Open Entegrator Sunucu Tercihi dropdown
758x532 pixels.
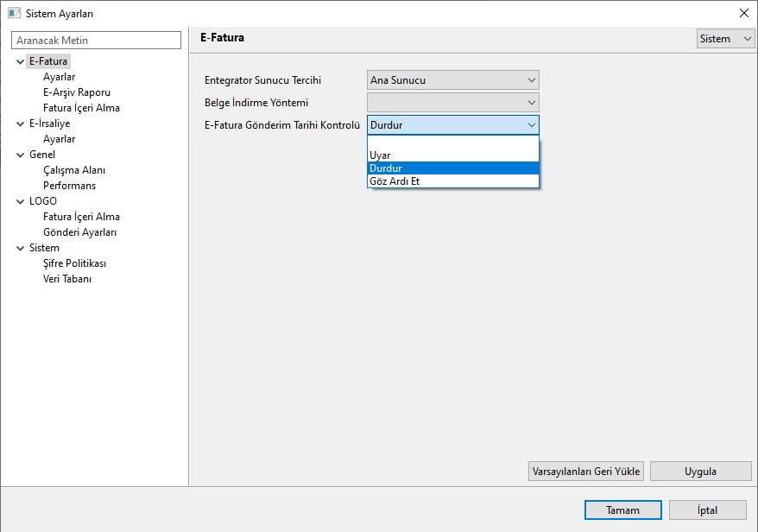click(x=452, y=80)
